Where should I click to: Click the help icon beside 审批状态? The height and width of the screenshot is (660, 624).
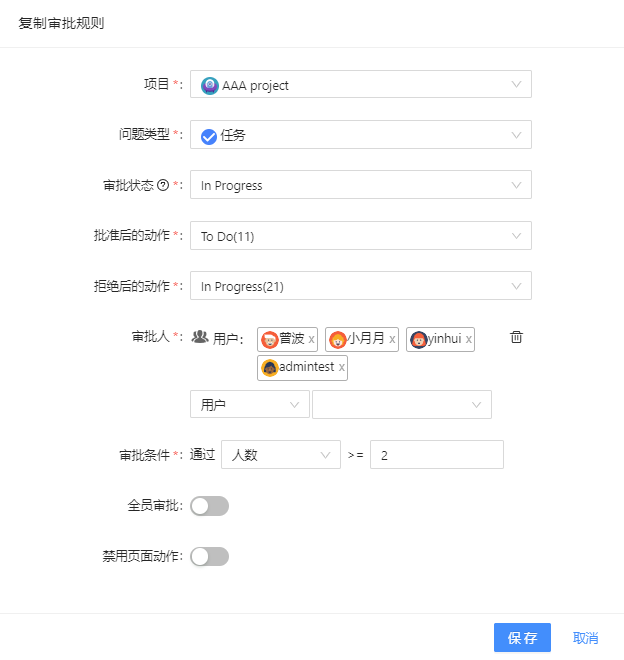click(163, 185)
